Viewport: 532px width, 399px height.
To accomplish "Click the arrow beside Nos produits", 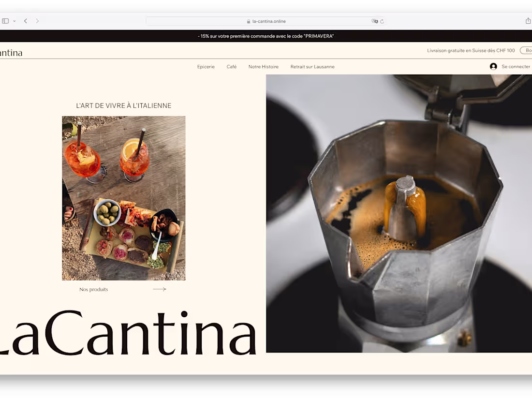I will pyautogui.click(x=160, y=289).
